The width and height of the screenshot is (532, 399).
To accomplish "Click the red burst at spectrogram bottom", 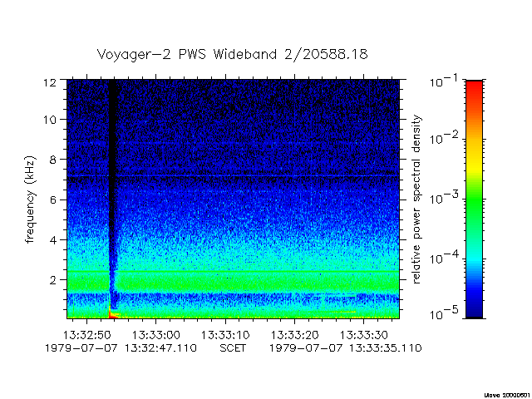I will pos(112,313).
